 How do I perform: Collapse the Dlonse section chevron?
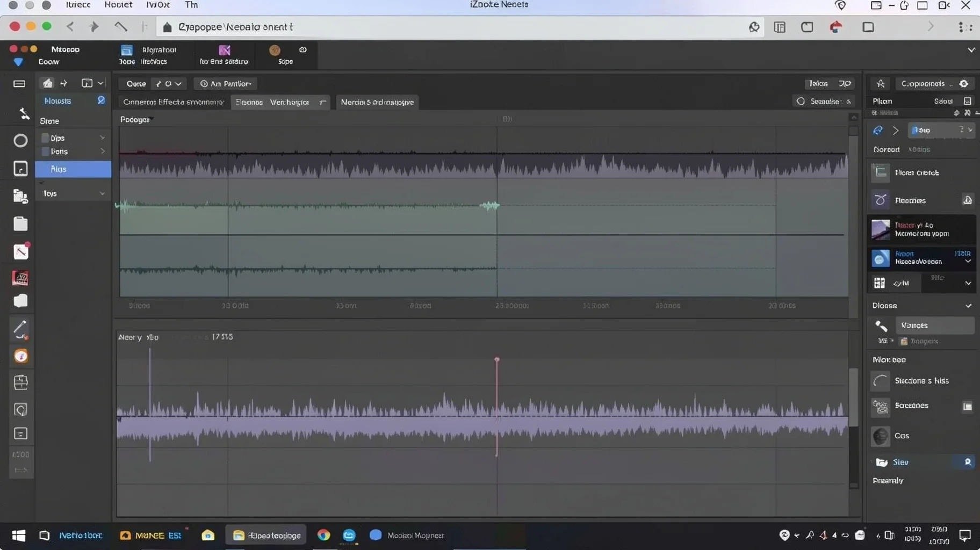pyautogui.click(x=968, y=306)
